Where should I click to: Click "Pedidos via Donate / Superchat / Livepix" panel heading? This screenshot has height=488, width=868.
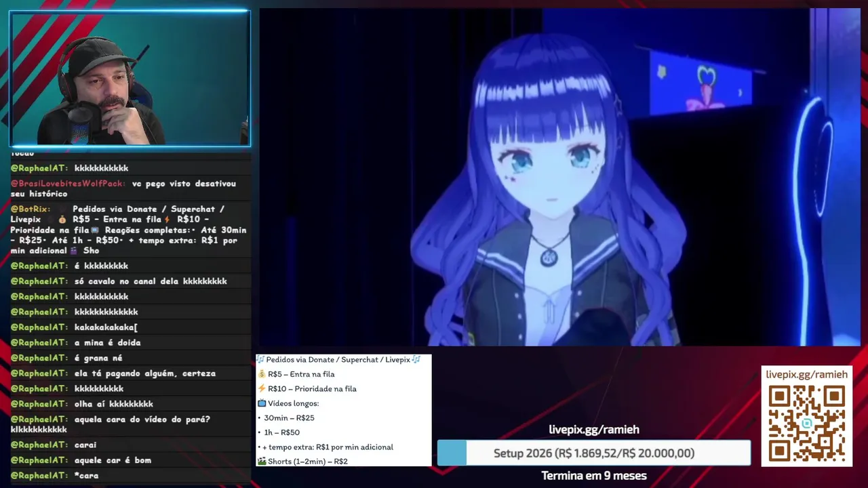click(338, 360)
